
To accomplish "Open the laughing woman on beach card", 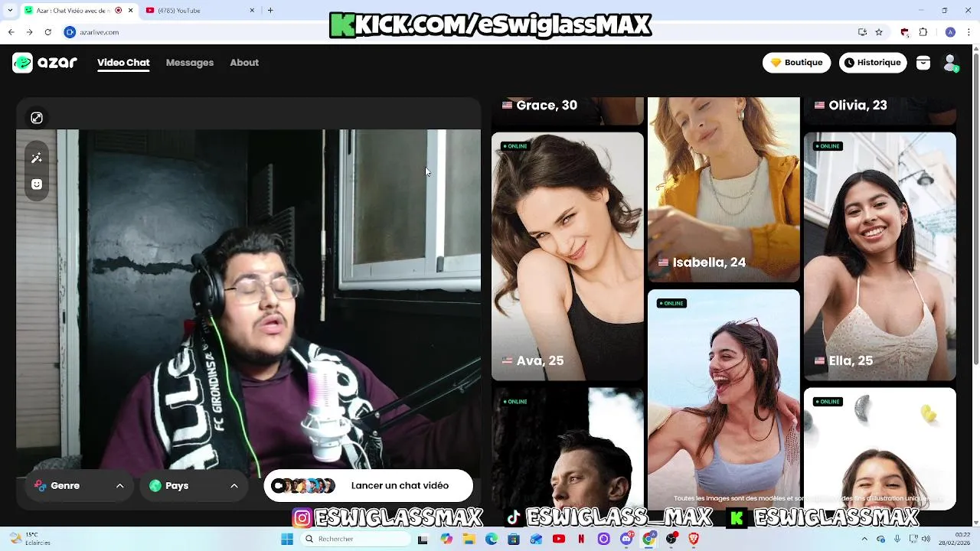I will (724, 399).
